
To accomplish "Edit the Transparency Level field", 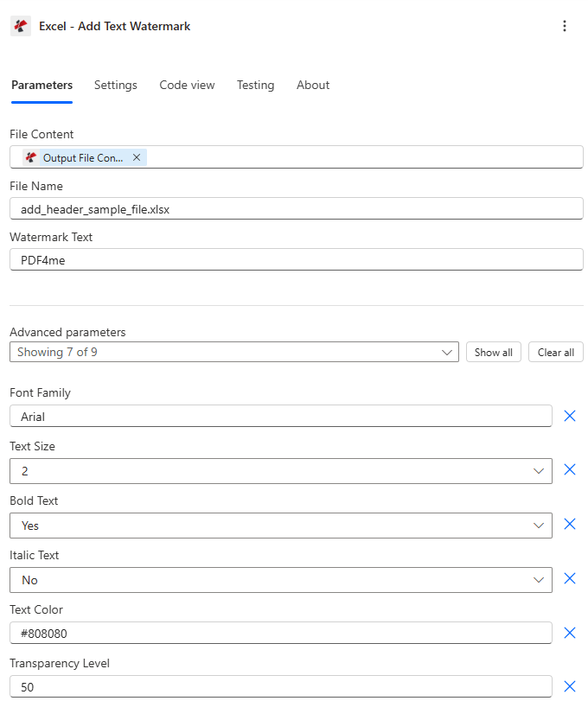I will pyautogui.click(x=281, y=686).
